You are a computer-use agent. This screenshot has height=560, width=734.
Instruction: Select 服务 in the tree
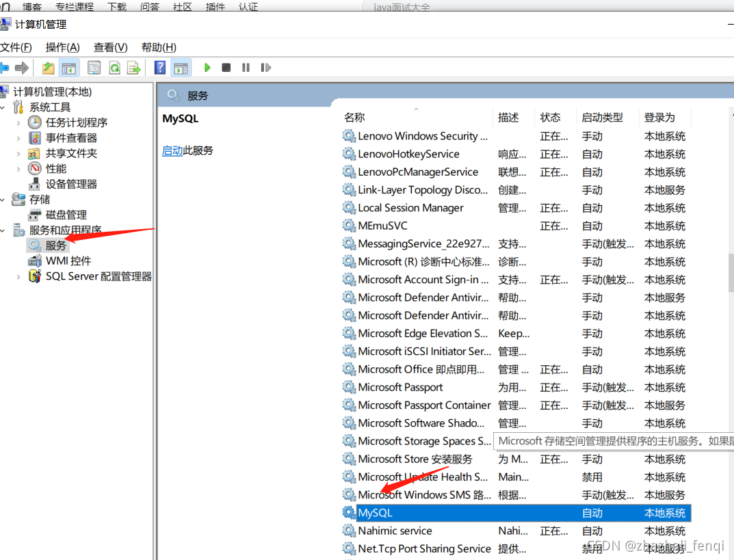[55, 245]
